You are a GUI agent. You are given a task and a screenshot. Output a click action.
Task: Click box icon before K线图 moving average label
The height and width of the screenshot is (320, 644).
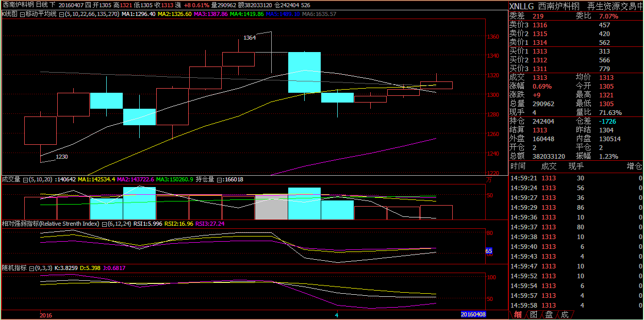click(22, 14)
